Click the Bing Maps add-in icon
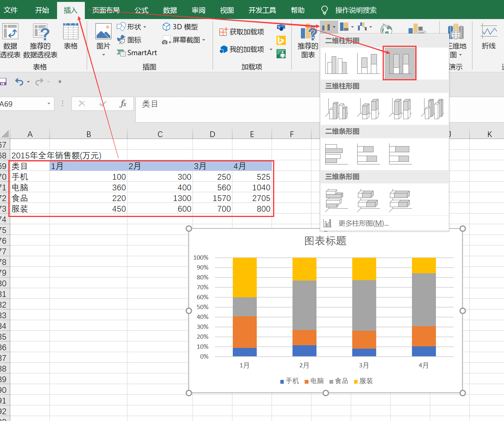 (x=281, y=40)
